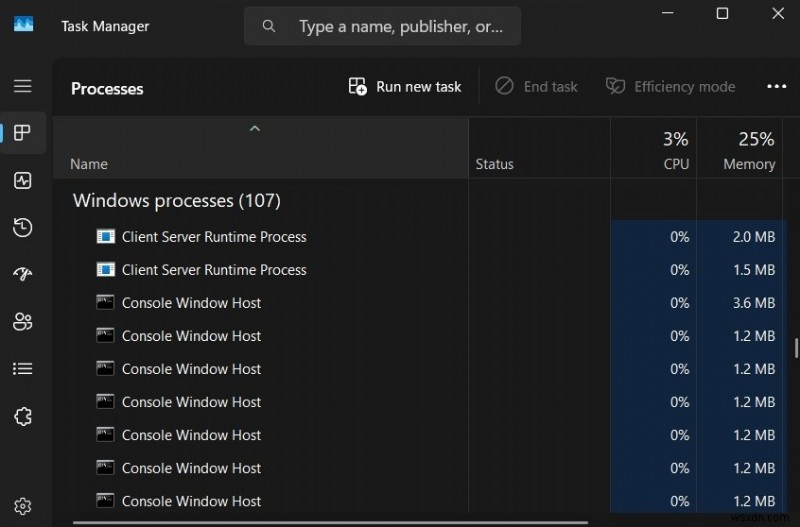Click the sort direction chevron above Name
This screenshot has height=527, width=800.
coord(255,129)
